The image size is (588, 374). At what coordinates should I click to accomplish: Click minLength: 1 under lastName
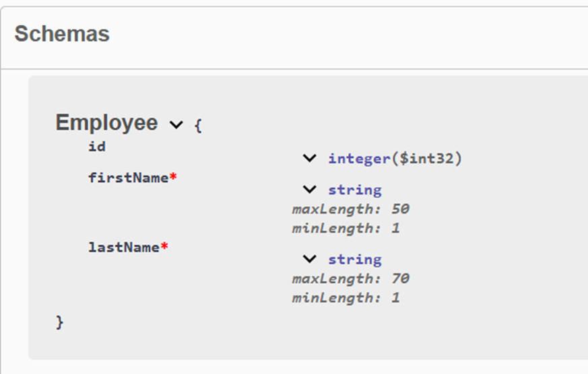tap(346, 297)
